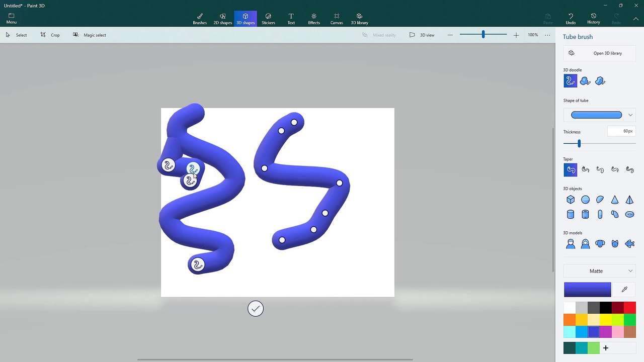644x362 pixels.
Task: Insert the Pyramid 3D object
Action: pyautogui.click(x=629, y=200)
